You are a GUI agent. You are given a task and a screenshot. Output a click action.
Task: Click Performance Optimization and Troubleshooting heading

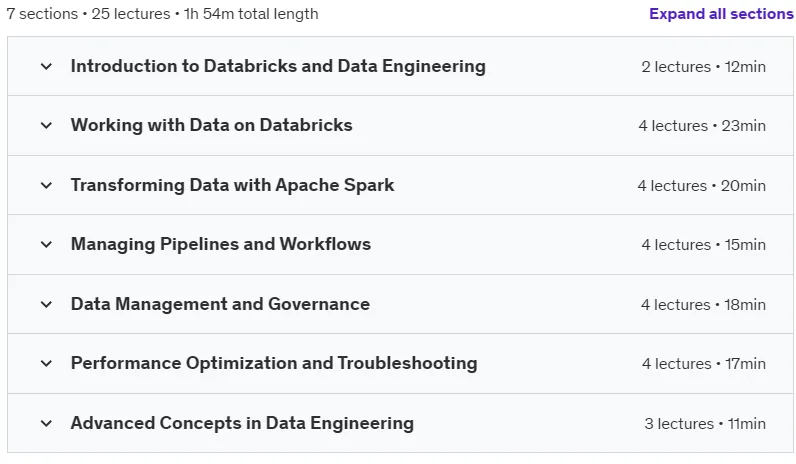[x=274, y=363]
